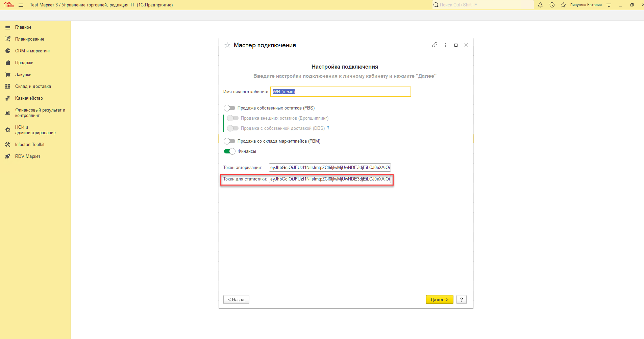Click the Главное sidebar icon
The width and height of the screenshot is (644, 339).
(8, 27)
